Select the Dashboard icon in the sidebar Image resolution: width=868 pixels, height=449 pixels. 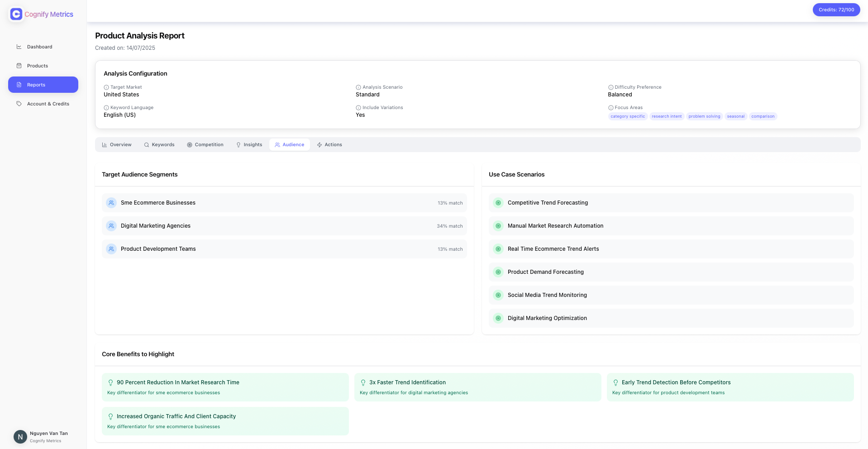[19, 47]
